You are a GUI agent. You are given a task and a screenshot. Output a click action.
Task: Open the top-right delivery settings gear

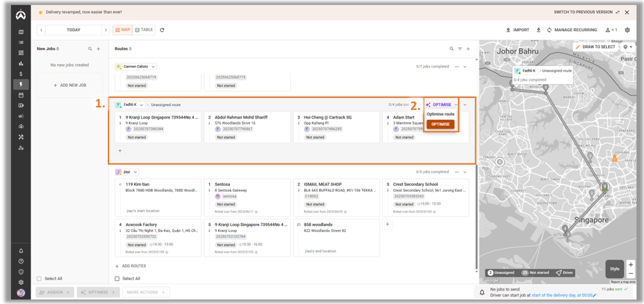pos(627,30)
